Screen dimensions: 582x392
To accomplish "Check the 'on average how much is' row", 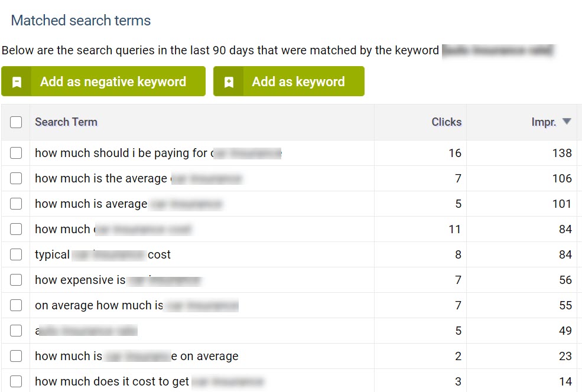I will click(x=16, y=305).
